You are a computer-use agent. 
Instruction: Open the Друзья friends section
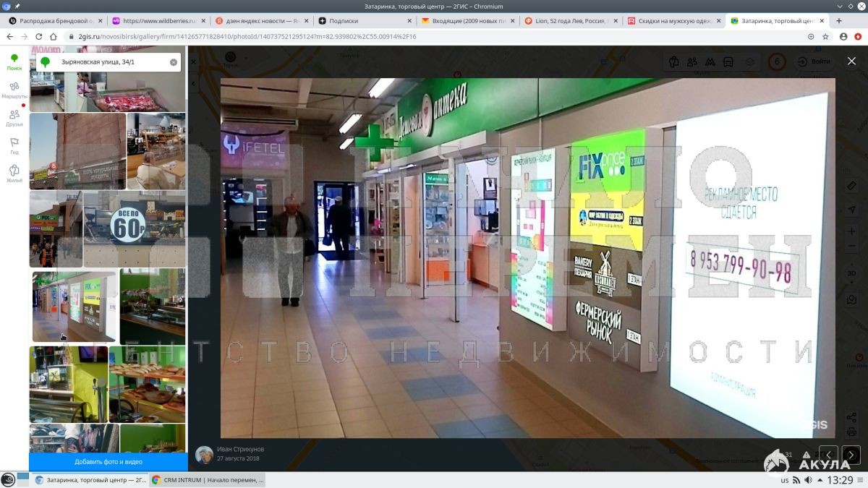(x=14, y=118)
